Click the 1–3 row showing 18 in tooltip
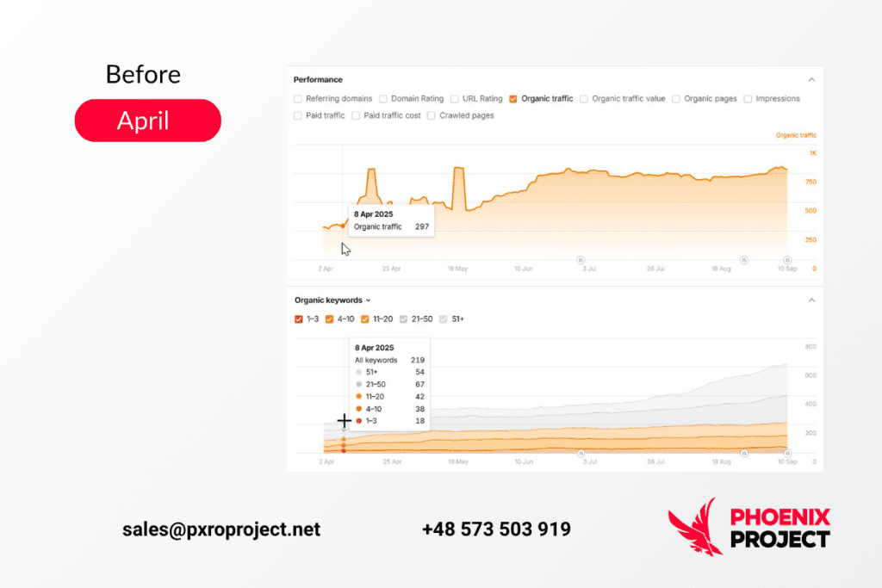The width and height of the screenshot is (882, 588). coord(390,421)
